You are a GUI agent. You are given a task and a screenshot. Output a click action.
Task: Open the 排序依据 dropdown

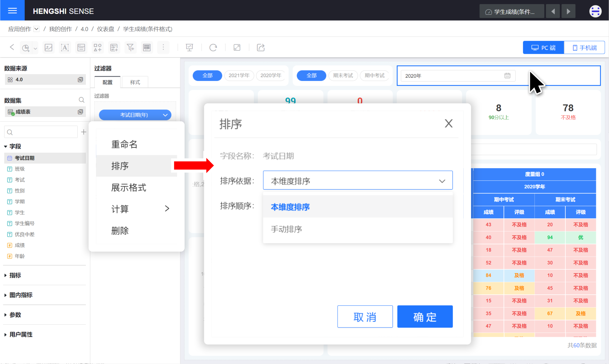tap(358, 181)
